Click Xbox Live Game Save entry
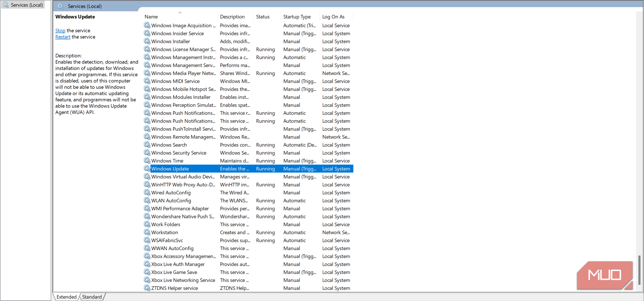The width and height of the screenshot is (644, 301). tap(174, 272)
